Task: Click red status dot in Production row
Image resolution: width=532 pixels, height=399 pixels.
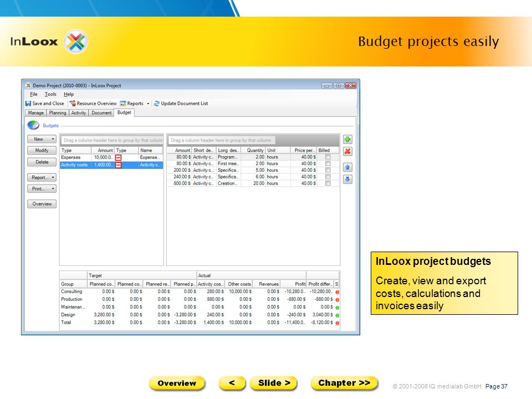Action: (337, 300)
